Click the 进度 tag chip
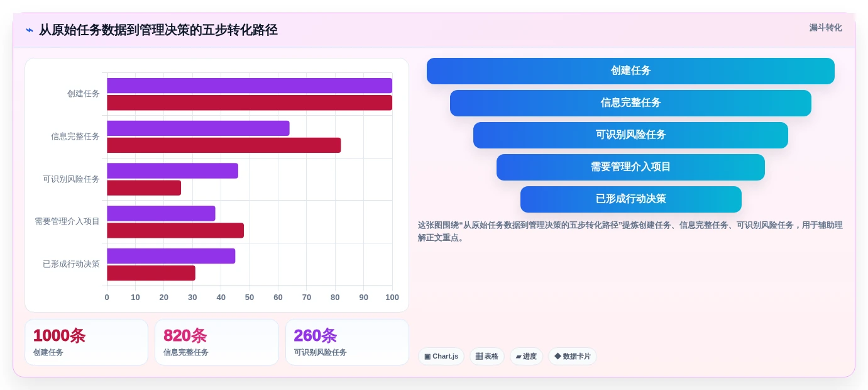 click(526, 357)
